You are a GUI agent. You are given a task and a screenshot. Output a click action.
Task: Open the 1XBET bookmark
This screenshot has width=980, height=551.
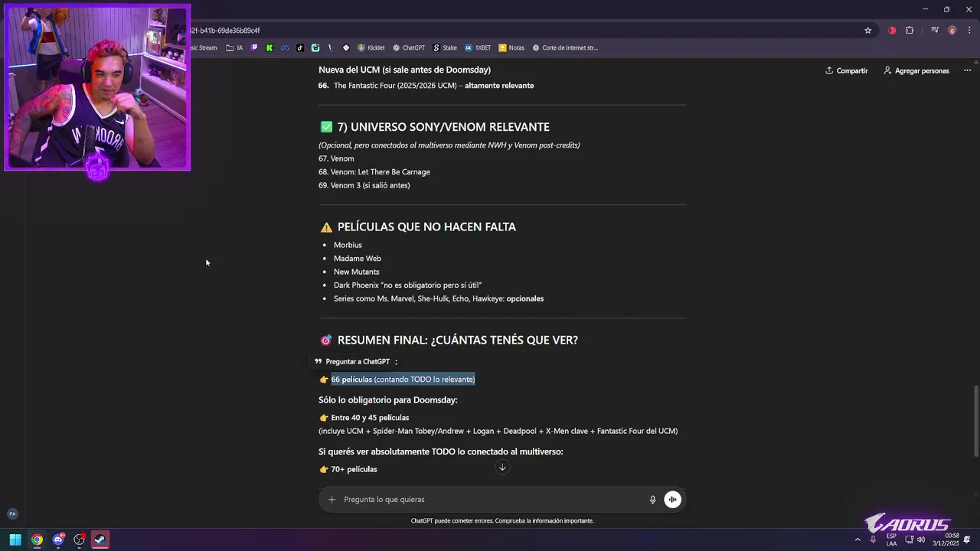[x=478, y=47]
